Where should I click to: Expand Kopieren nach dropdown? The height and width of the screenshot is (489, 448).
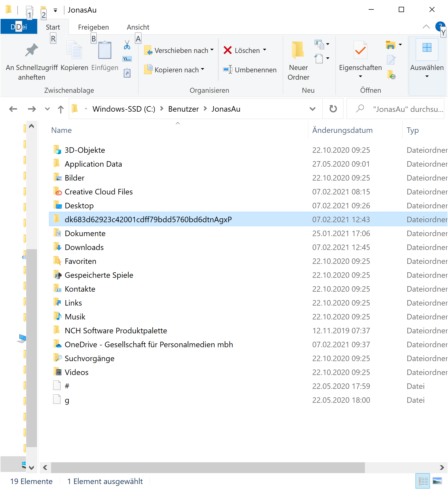(203, 69)
